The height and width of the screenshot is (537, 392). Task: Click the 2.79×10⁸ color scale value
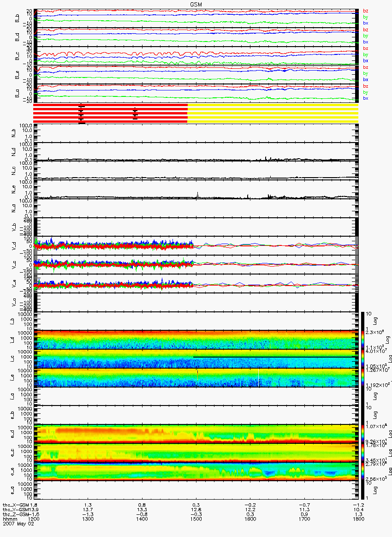[x=377, y=464]
